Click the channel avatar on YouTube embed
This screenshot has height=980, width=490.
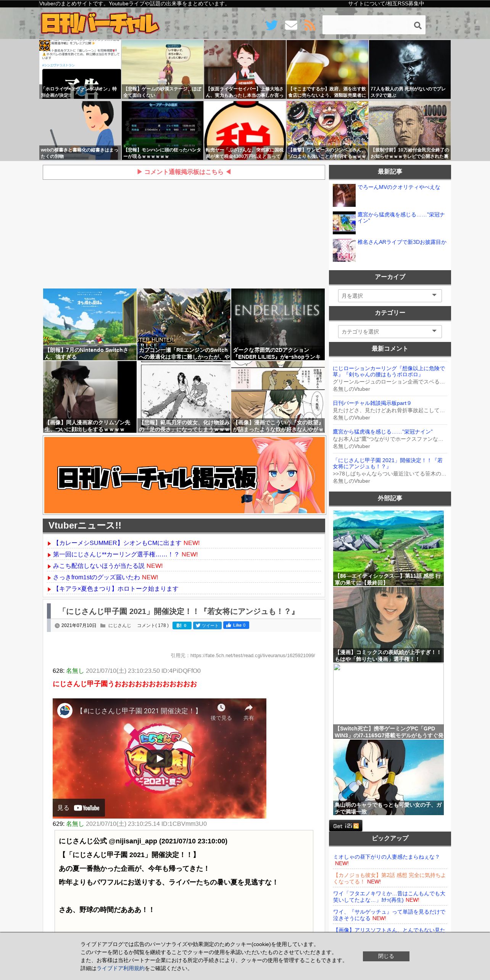coord(65,711)
